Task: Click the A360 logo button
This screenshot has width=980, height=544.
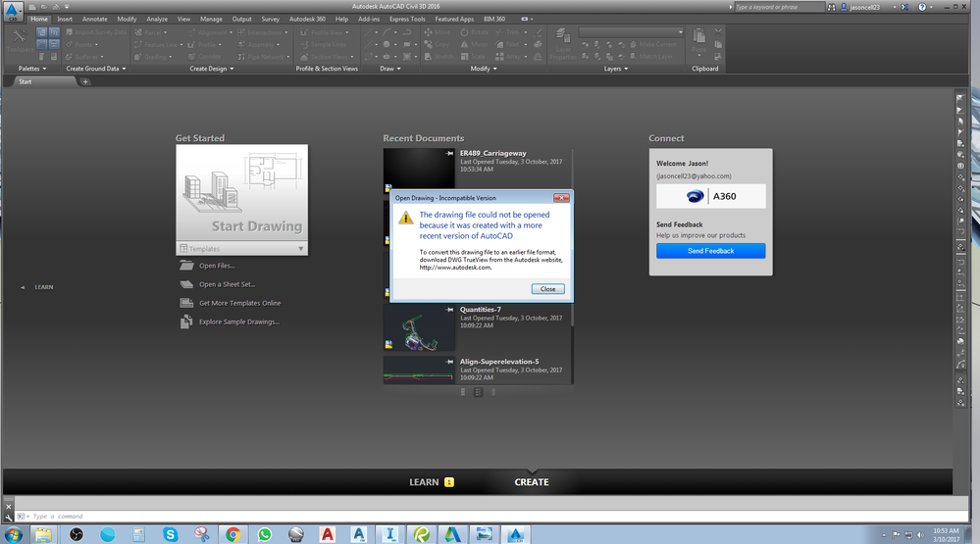Action: coord(710,196)
